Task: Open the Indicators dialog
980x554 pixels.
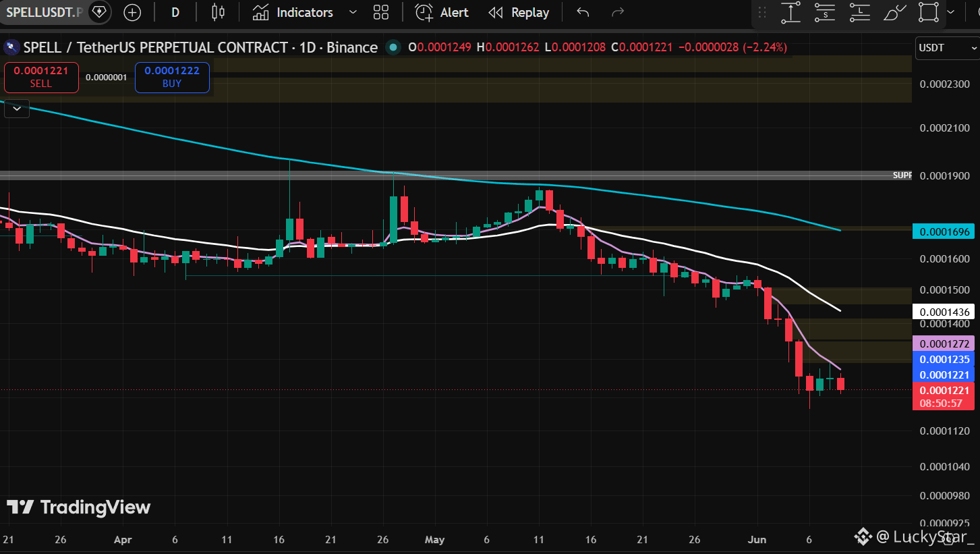Action: 293,12
